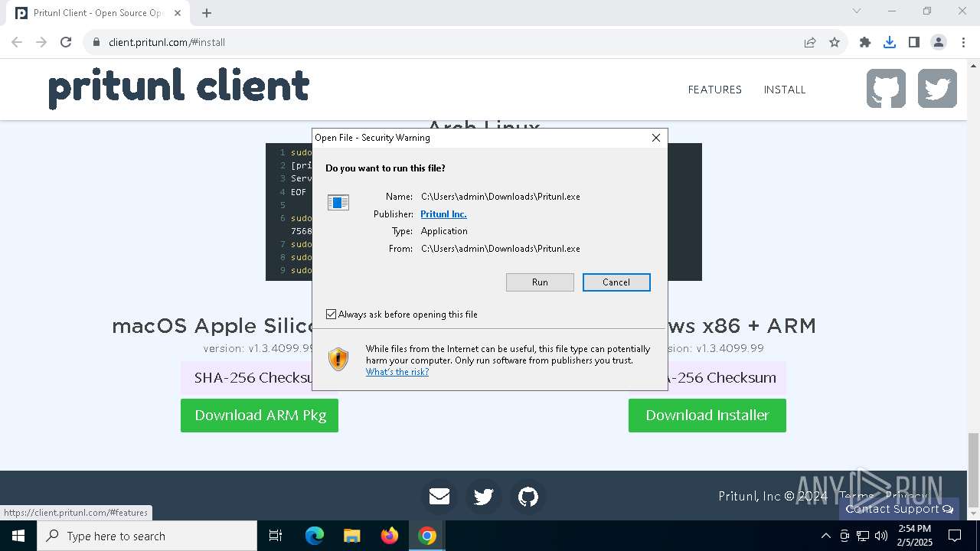Screen dimensions: 980x551
Task: Click the Chrome icon on the taskbar
Action: pyautogui.click(x=427, y=536)
